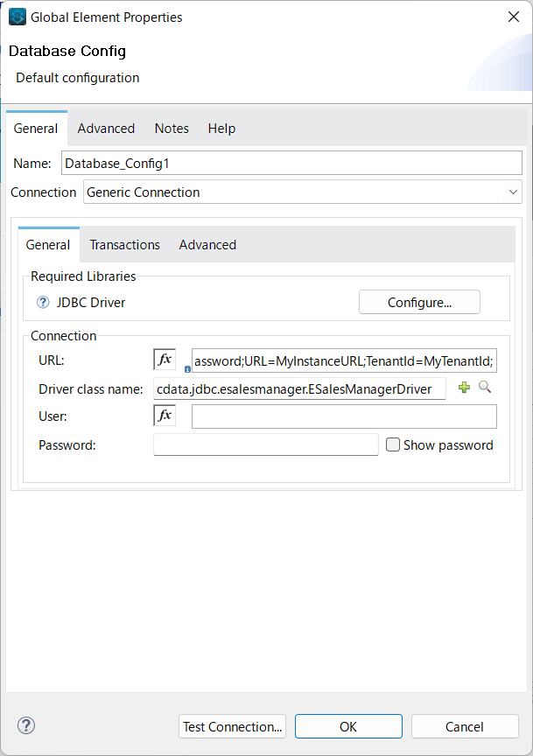The image size is (533, 756).
Task: Click the Name field containing Database_Config1
Action: (291, 163)
